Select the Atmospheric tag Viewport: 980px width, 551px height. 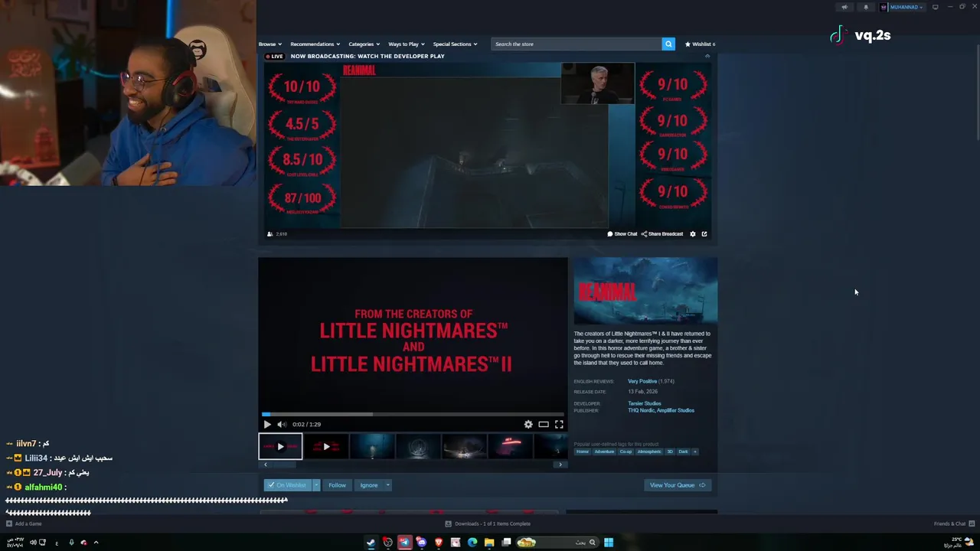[648, 452]
